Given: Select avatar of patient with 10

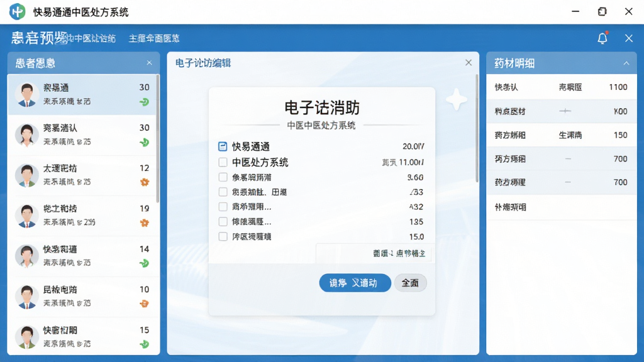Looking at the screenshot, I should pos(26,297).
